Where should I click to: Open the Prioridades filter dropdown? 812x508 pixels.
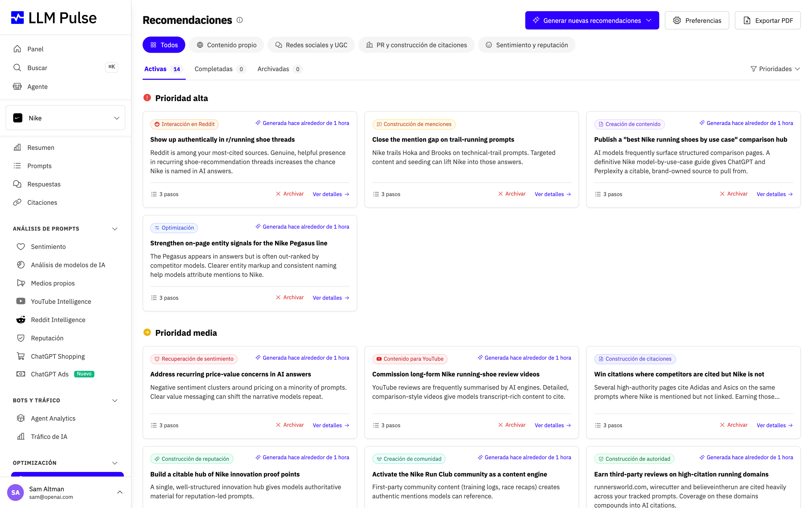pos(775,69)
